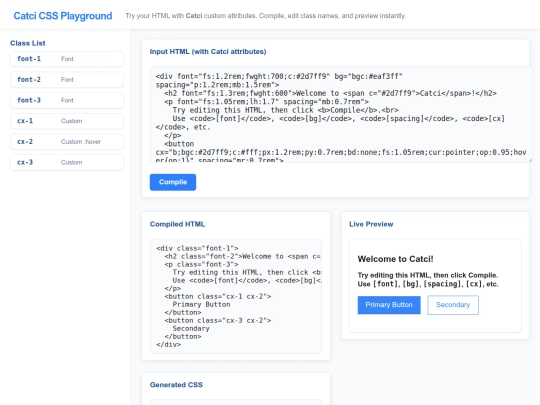Click the Compile button
This screenshot has height=405, width=540.
coord(173,182)
